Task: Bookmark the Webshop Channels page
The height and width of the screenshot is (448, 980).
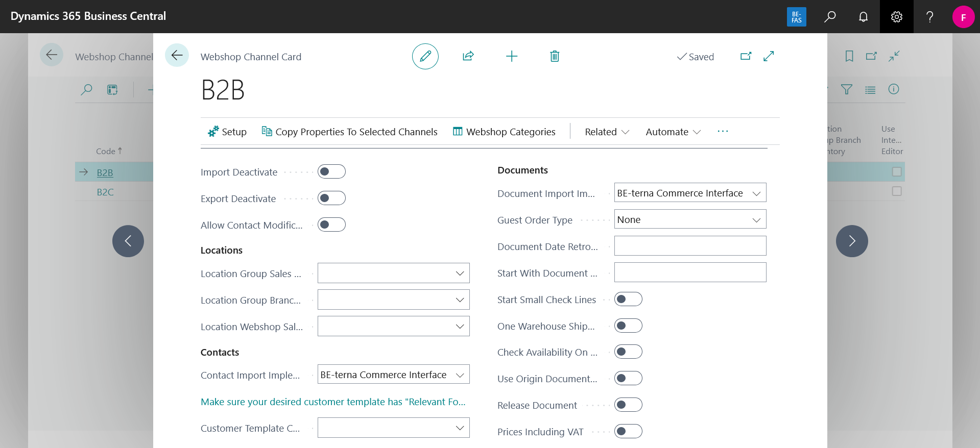Action: tap(849, 56)
